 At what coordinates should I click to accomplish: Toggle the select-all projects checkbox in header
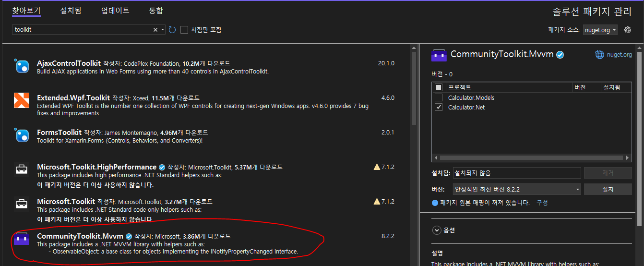[439, 87]
